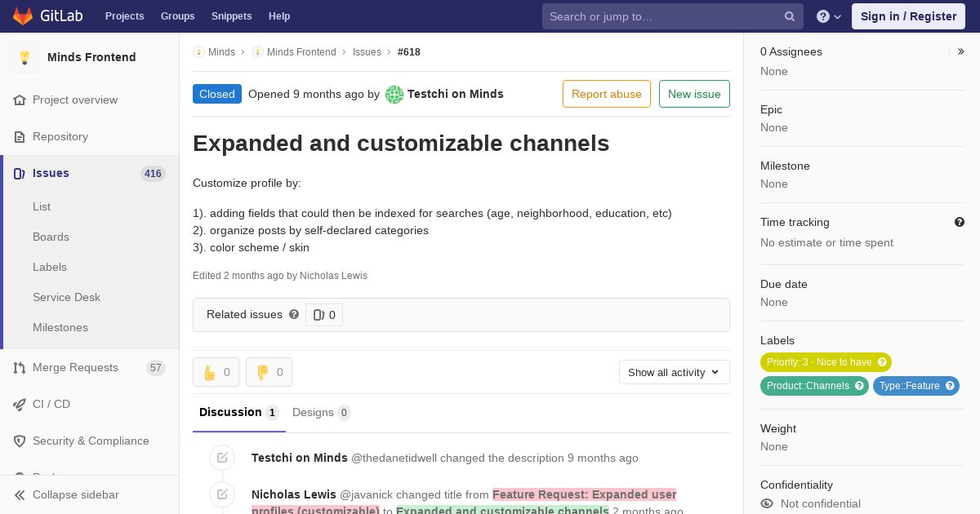980x514 pixels.
Task: Open the Labels sidebar item
Action: (x=50, y=268)
